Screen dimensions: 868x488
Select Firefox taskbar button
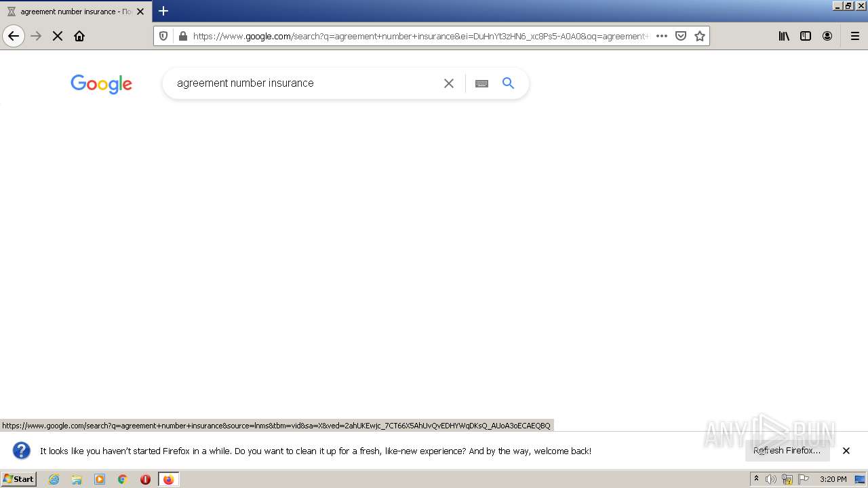pyautogui.click(x=168, y=479)
